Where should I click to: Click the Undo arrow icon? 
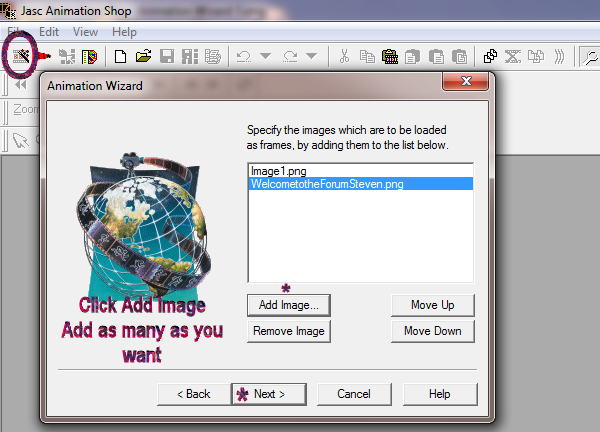click(x=244, y=57)
